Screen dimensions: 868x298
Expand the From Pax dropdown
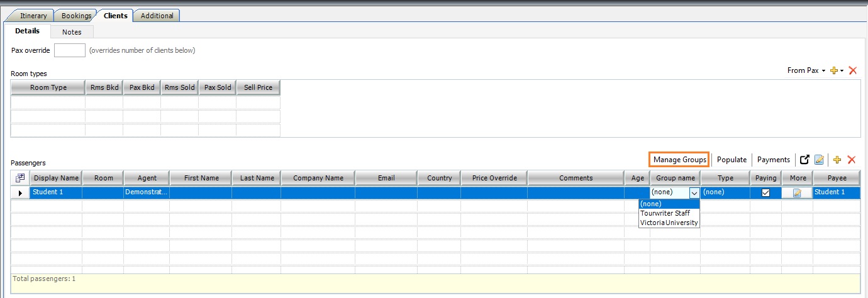tap(806, 71)
